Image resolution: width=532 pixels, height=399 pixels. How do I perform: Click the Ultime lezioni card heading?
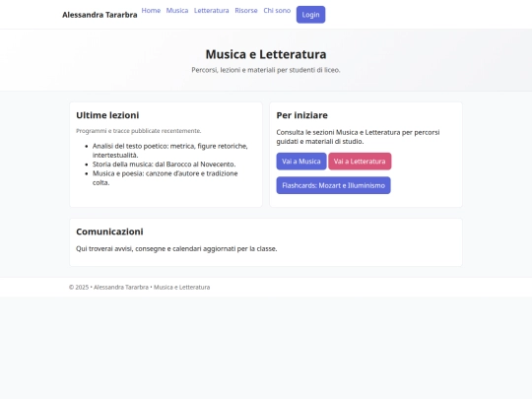click(107, 115)
